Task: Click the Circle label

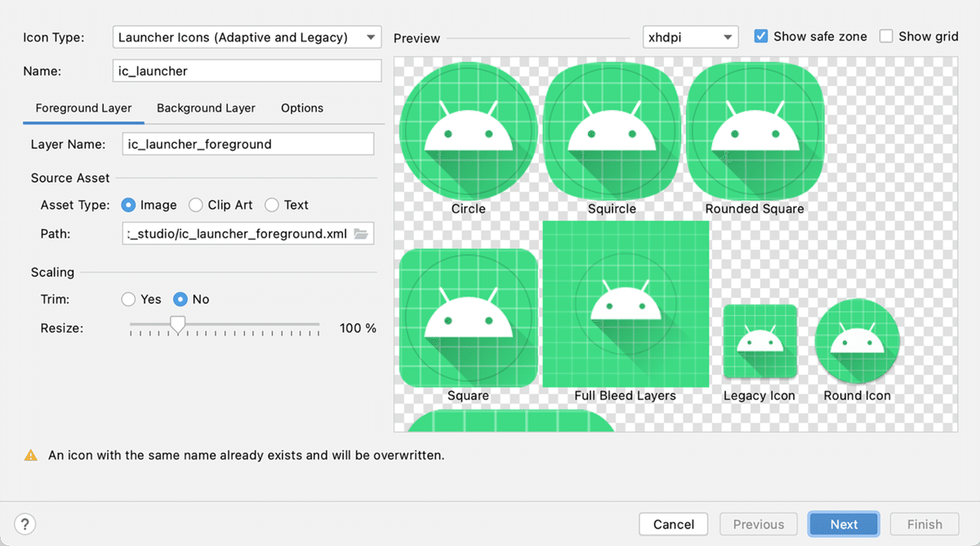Action: (x=469, y=209)
